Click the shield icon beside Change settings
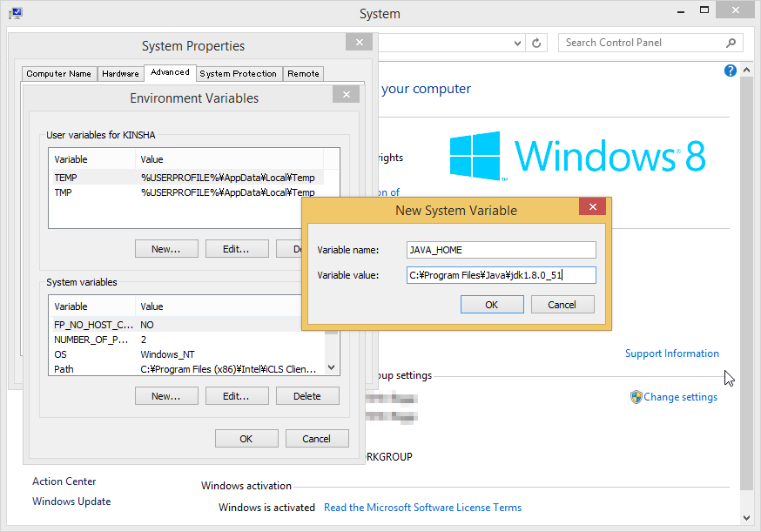 (x=636, y=397)
